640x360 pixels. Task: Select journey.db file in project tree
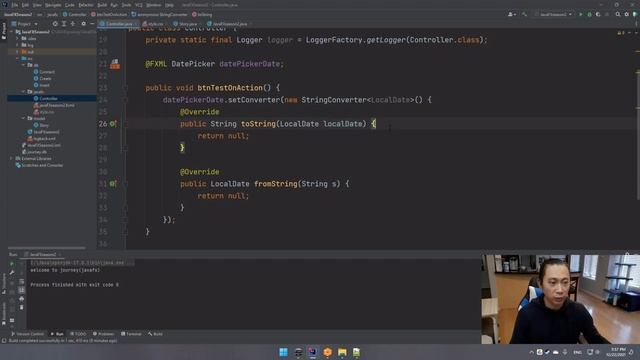(34, 152)
